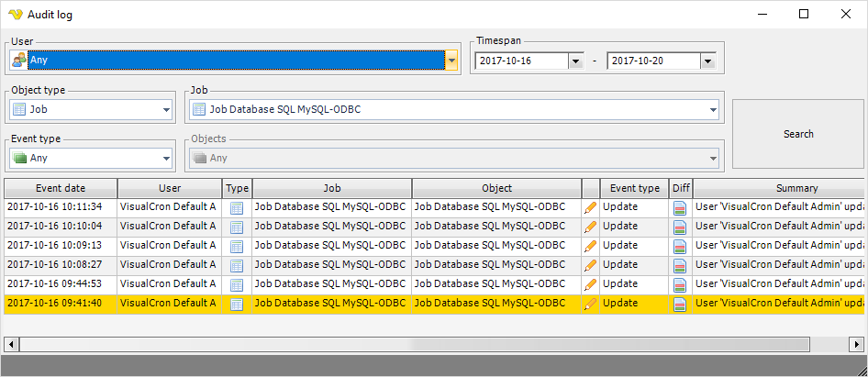Sort by the Event type column header

[634, 188]
